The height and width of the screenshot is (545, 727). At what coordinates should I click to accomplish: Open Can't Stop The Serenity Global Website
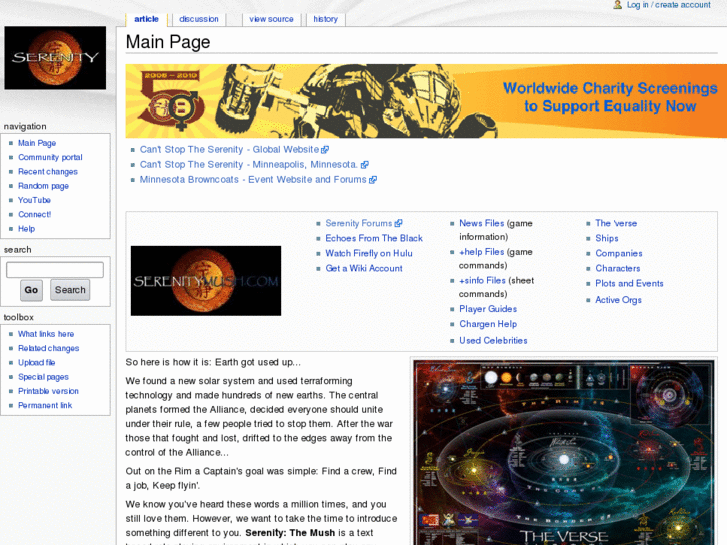click(x=230, y=149)
